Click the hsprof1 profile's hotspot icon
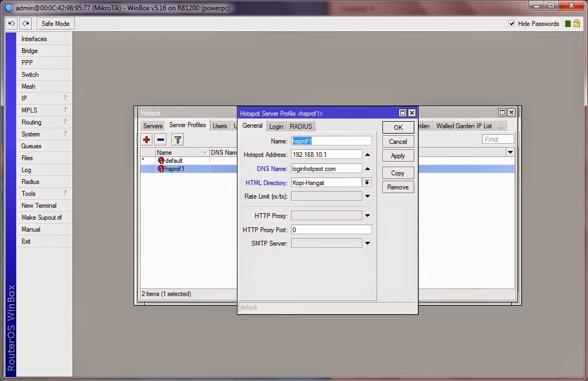Screen dimensions: 588x381 click(161, 169)
